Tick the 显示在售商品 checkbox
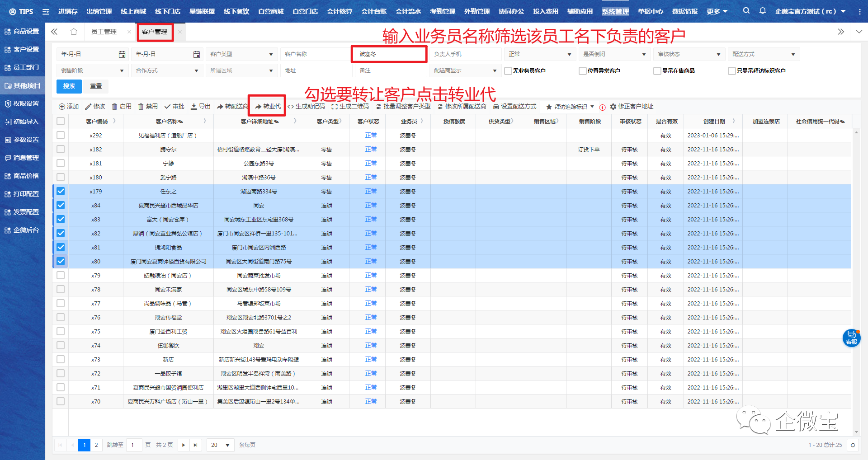The width and height of the screenshot is (868, 460). coord(657,71)
